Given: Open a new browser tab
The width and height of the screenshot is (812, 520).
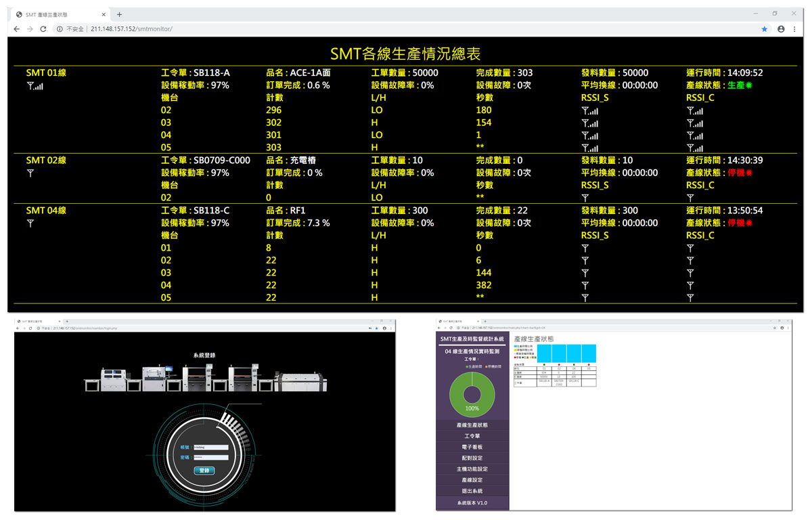Looking at the screenshot, I should [119, 14].
